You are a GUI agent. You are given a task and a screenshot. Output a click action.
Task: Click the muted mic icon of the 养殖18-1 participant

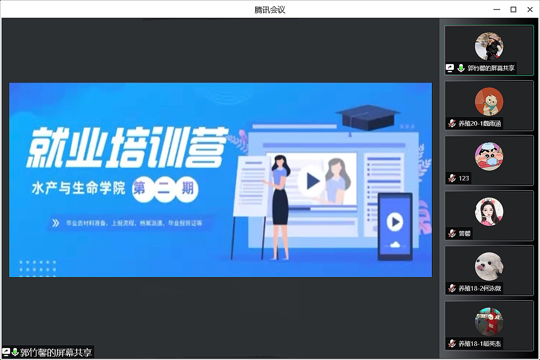point(452,343)
